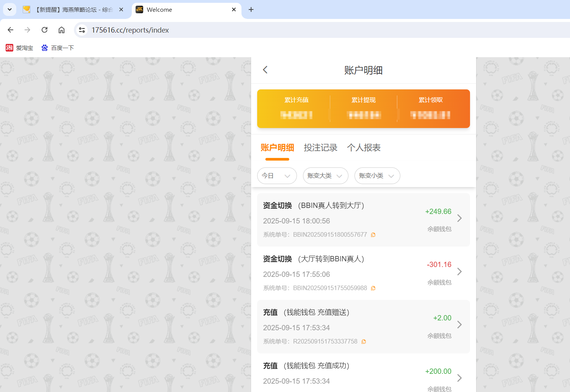This screenshot has height=392, width=570.
Task: Copy the order number BBIN202509151755059988
Action: pyautogui.click(x=373, y=288)
